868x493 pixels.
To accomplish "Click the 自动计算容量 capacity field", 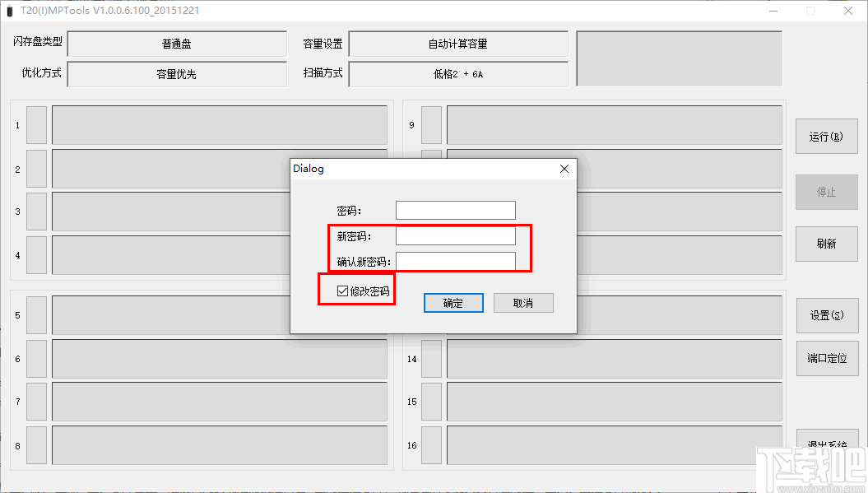I will 458,44.
